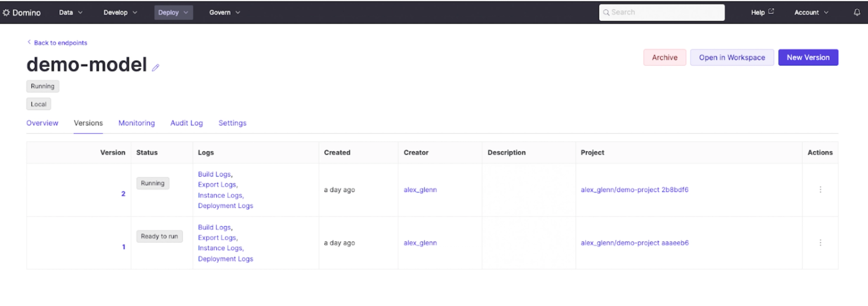Click the Archive button
Viewport: 868px width, 306px height.
[665, 57]
